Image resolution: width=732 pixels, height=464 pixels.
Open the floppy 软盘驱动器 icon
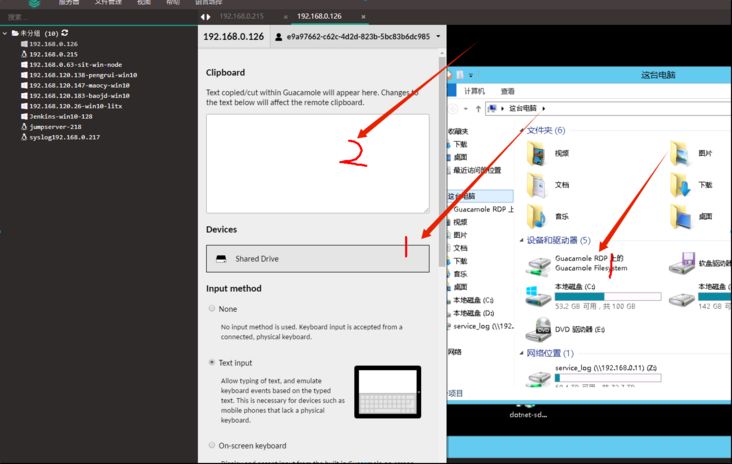point(682,263)
